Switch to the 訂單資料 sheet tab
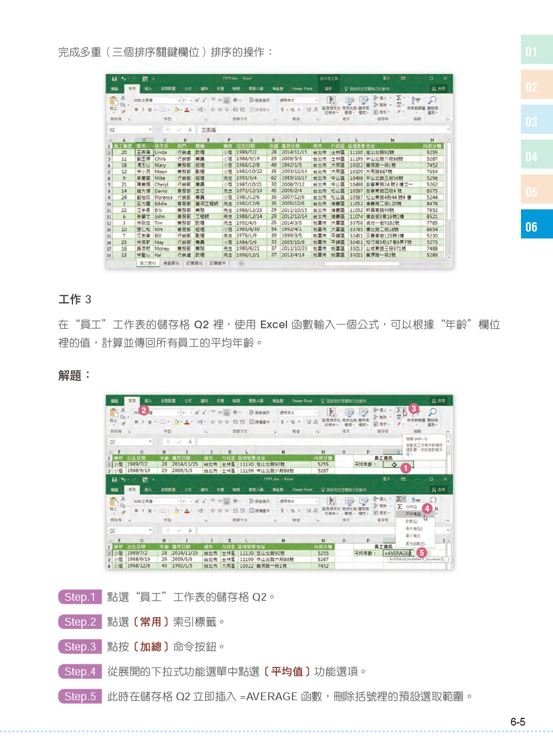 [194, 264]
